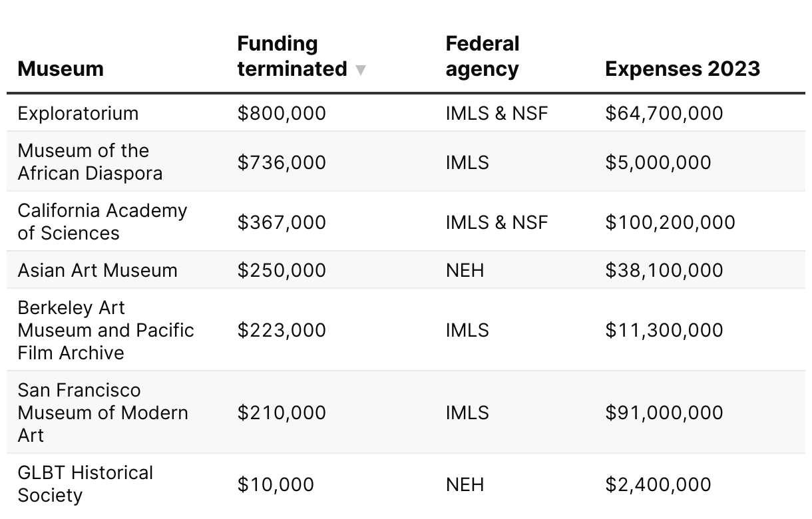
Task: Select the $91,000,000 expenses figure
Action: [x=664, y=413]
